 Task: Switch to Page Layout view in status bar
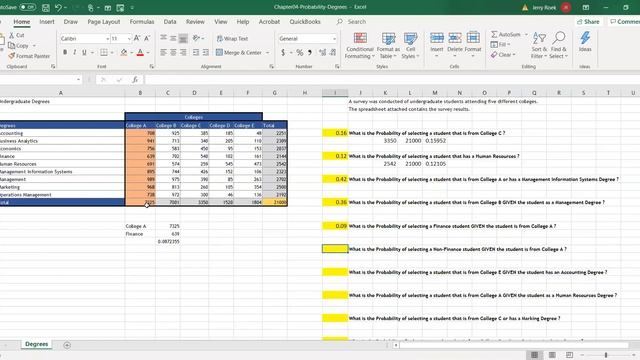click(552, 355)
